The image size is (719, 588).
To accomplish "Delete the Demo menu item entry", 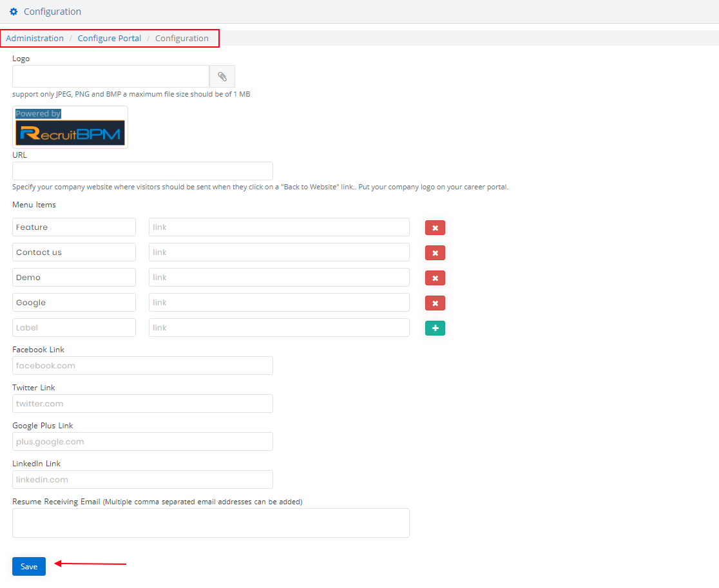I will click(435, 278).
